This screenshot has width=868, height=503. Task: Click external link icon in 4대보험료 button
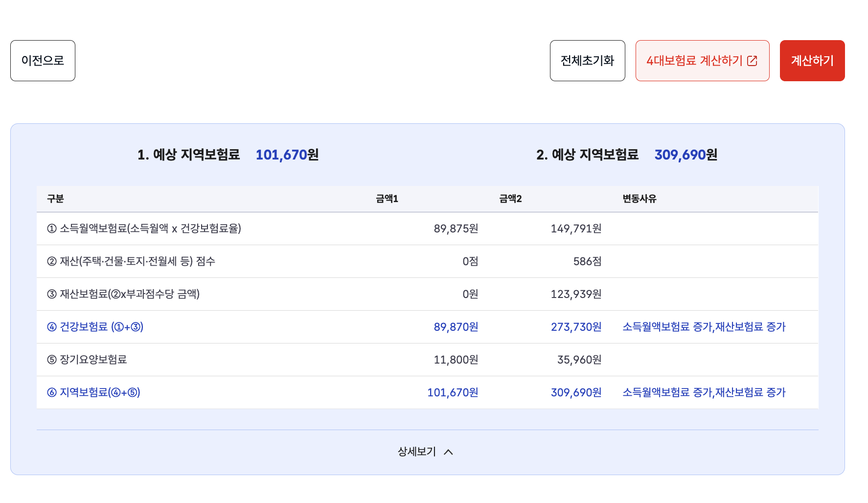coord(752,61)
